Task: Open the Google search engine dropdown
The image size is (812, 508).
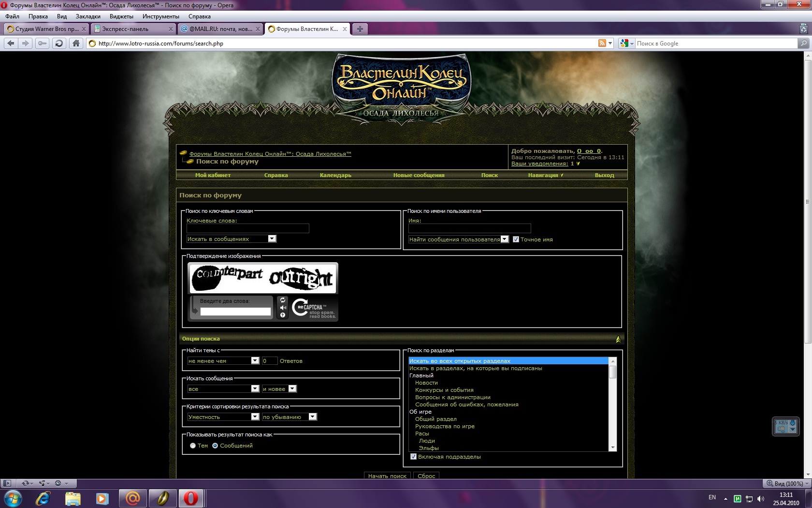Action: point(627,43)
